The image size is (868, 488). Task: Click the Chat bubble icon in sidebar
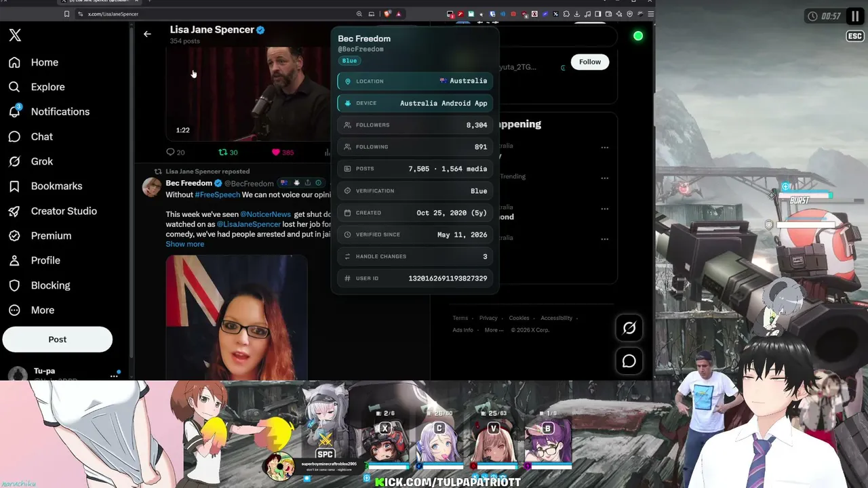pos(14,136)
